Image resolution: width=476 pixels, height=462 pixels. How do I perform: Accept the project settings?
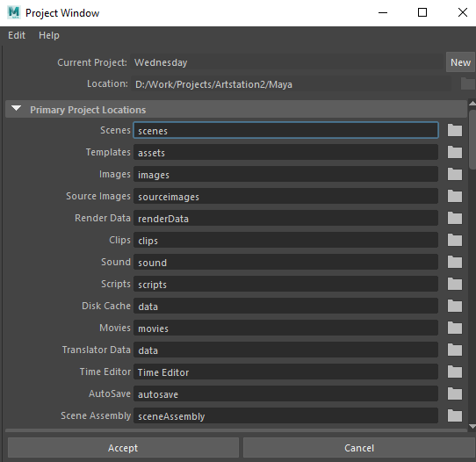[x=123, y=448]
